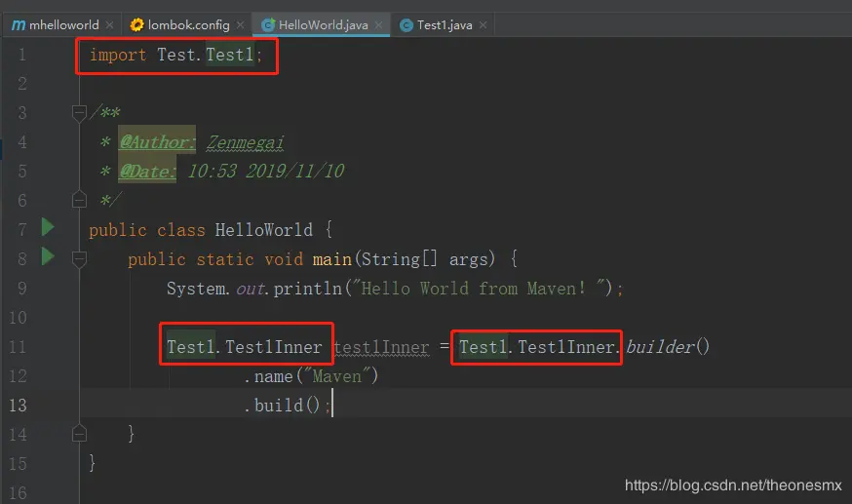This screenshot has width=852, height=504.
Task: Click the 'builder()' call on line 11
Action: (668, 346)
